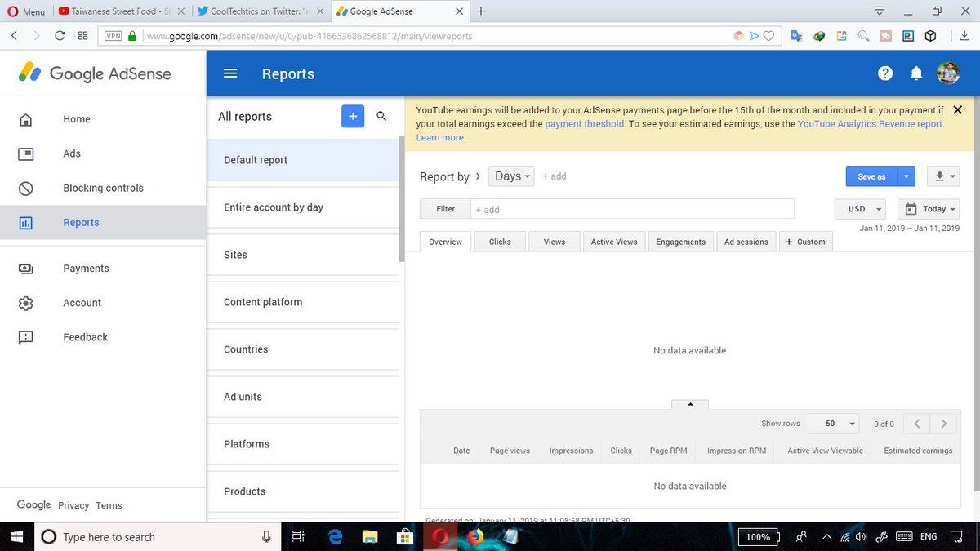Open browser downloads arrow icon
The width and height of the screenshot is (980, 551).
964,36
